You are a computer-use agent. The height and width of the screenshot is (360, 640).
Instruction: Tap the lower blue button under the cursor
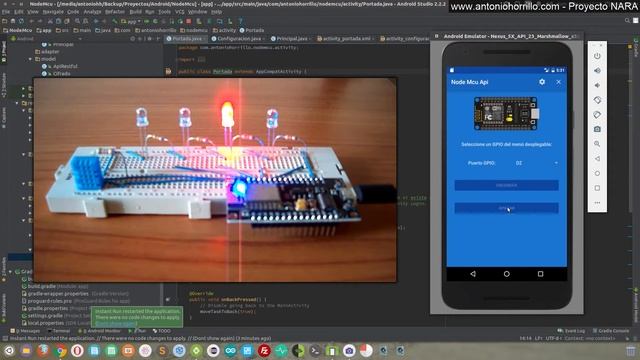tap(507, 208)
